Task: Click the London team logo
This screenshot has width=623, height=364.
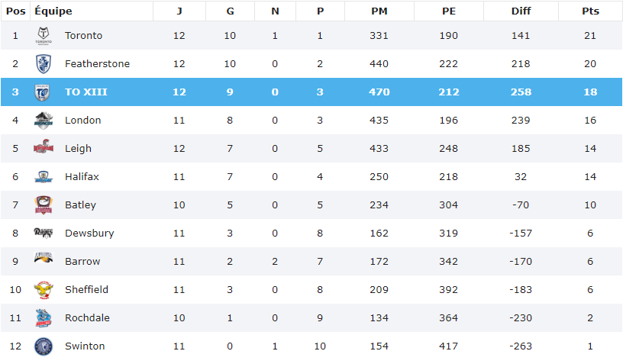Action: (44, 121)
